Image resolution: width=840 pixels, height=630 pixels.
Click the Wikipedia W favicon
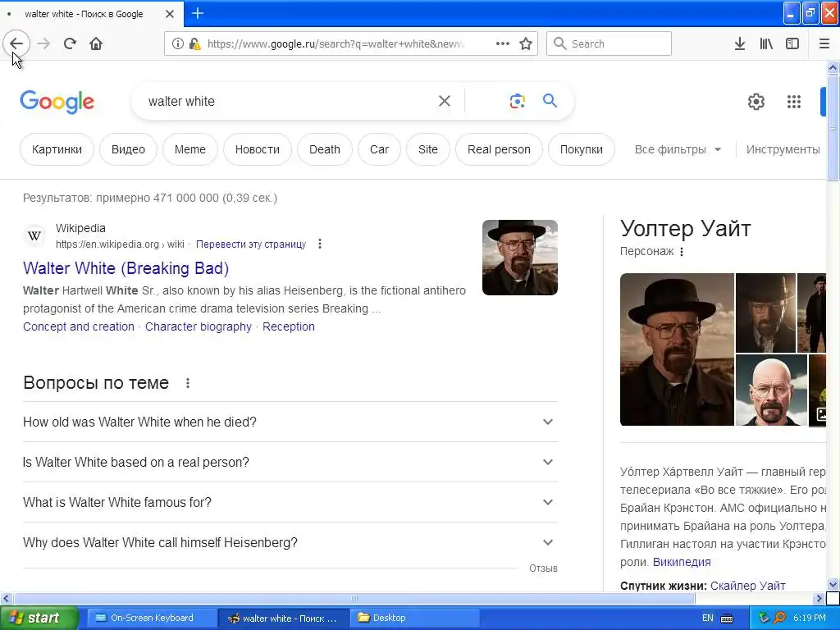pyautogui.click(x=34, y=235)
